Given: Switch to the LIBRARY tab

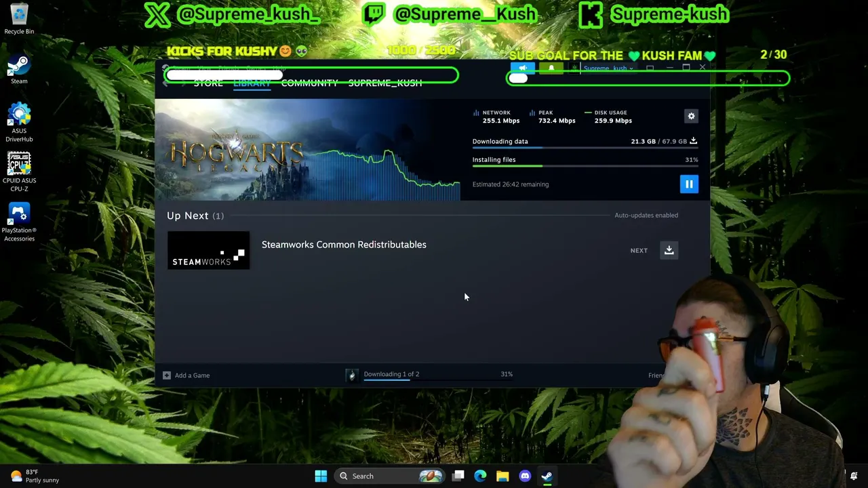Looking at the screenshot, I should pos(252,83).
